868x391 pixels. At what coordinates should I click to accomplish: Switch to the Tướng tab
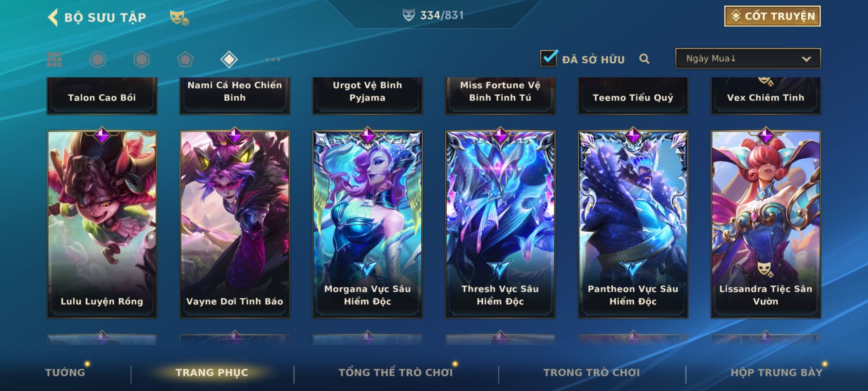pyautogui.click(x=65, y=372)
